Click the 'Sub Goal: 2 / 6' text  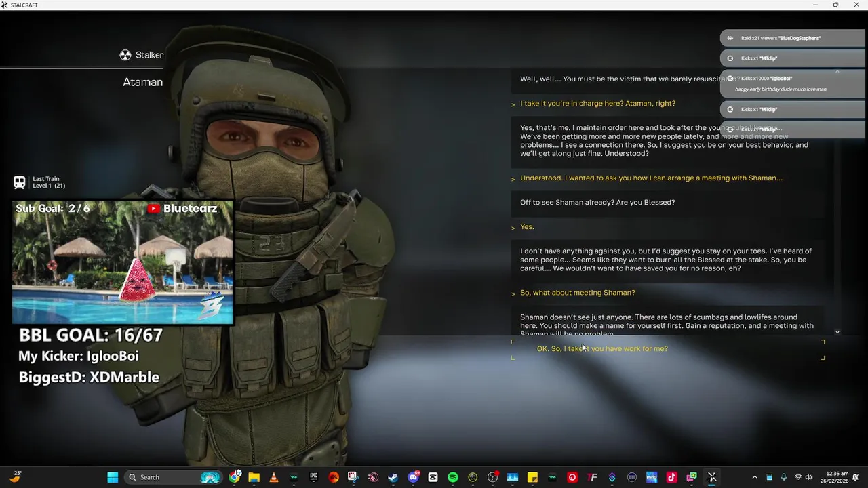(53, 209)
